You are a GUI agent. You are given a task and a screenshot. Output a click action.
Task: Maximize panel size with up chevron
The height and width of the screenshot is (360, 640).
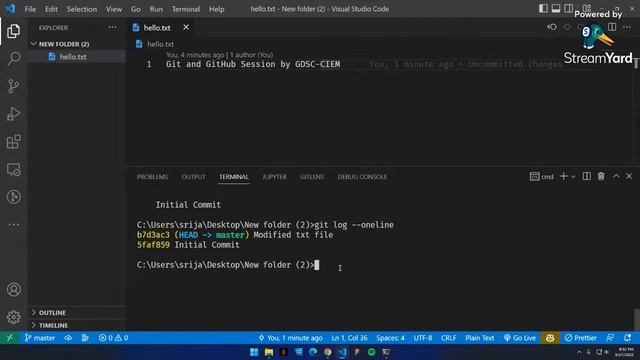click(x=616, y=176)
